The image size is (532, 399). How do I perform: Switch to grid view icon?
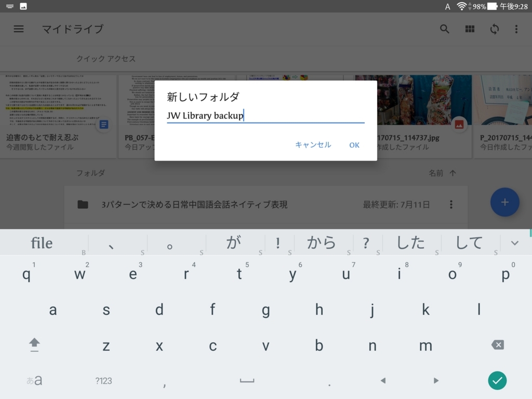(470, 29)
